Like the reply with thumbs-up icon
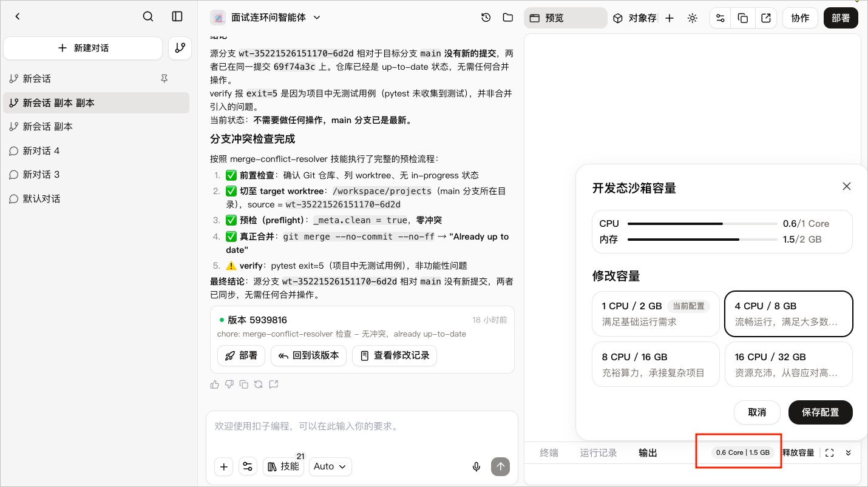Screen dimensions: 868x487 pos(214,384)
